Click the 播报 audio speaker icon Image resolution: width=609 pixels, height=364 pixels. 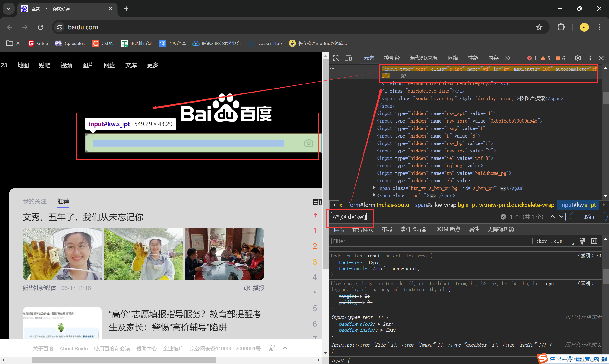(247, 288)
